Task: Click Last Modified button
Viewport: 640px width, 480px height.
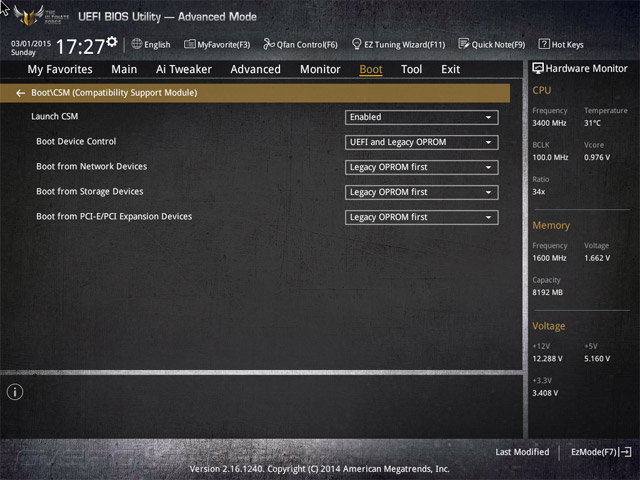Action: pyautogui.click(x=522, y=452)
